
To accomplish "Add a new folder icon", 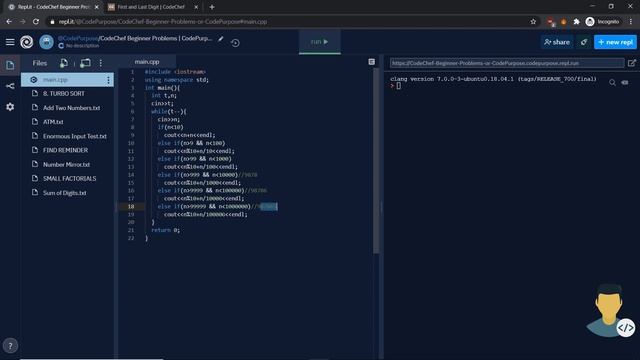I will coord(85,63).
